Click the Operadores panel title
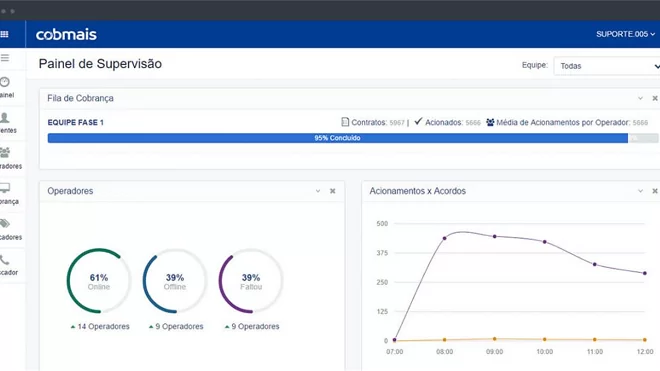This screenshot has height=371, width=660. [x=70, y=191]
